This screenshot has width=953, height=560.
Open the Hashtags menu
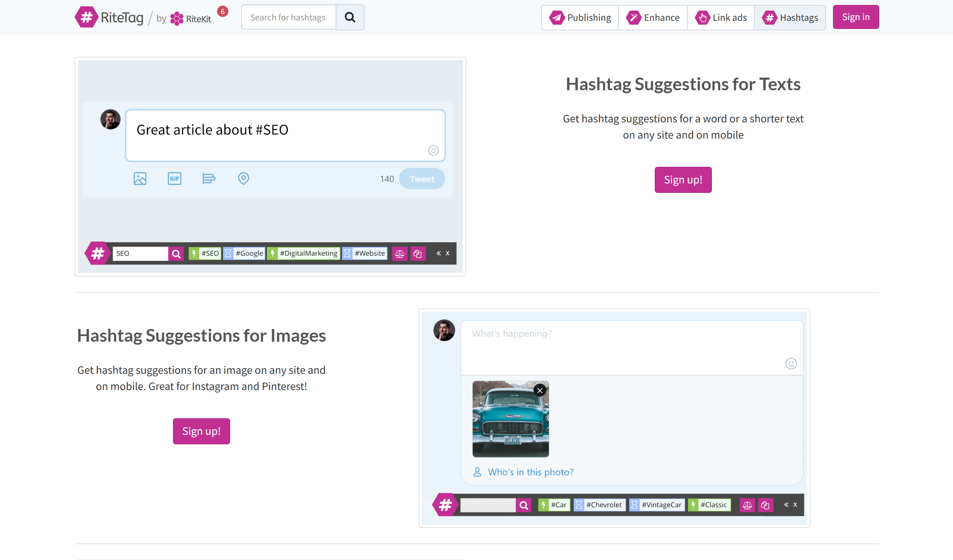tap(790, 17)
